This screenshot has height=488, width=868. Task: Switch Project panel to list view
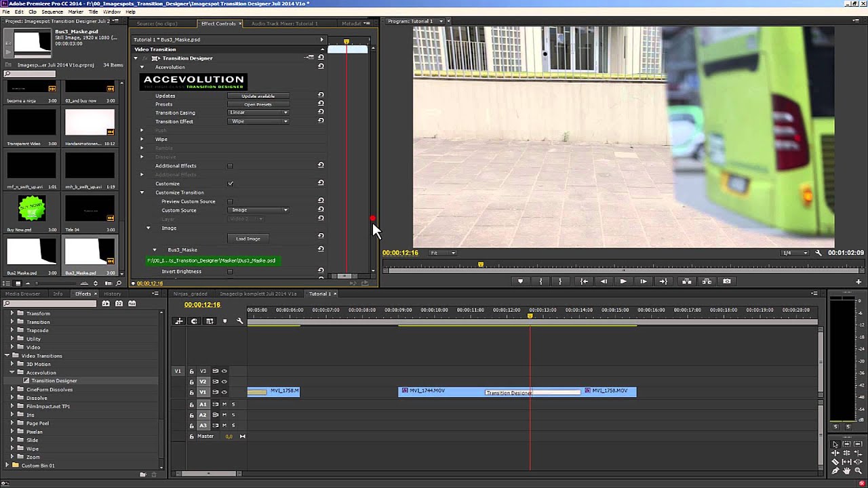(x=8, y=283)
